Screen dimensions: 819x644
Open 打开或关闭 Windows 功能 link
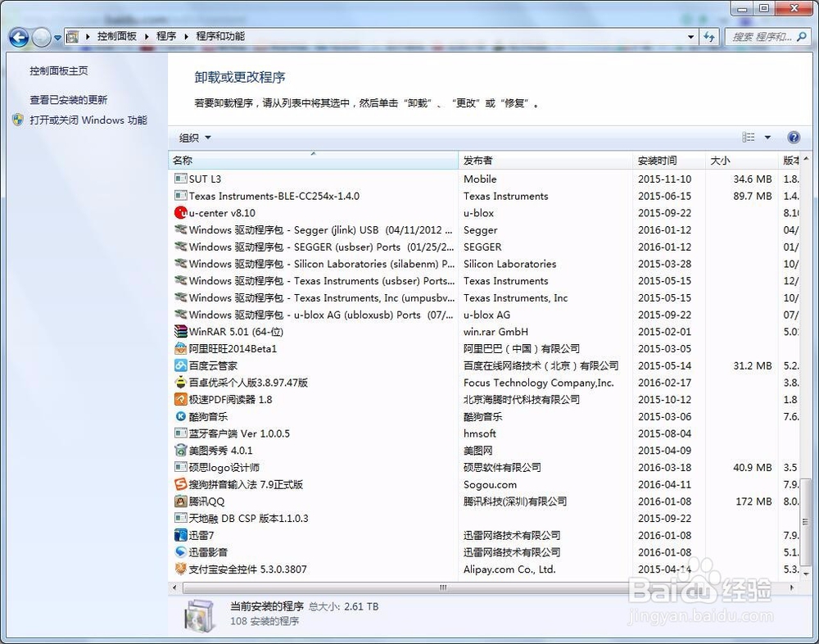pos(88,120)
